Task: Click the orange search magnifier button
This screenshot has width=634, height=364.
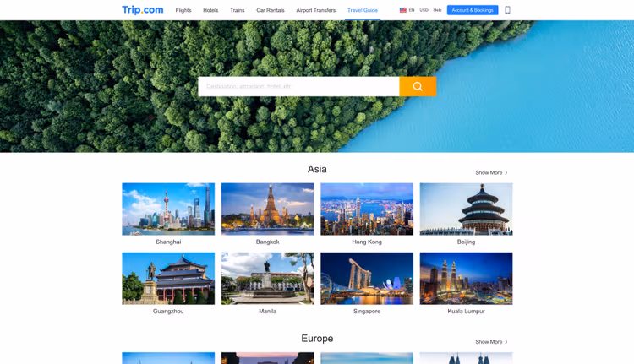Action: click(418, 86)
